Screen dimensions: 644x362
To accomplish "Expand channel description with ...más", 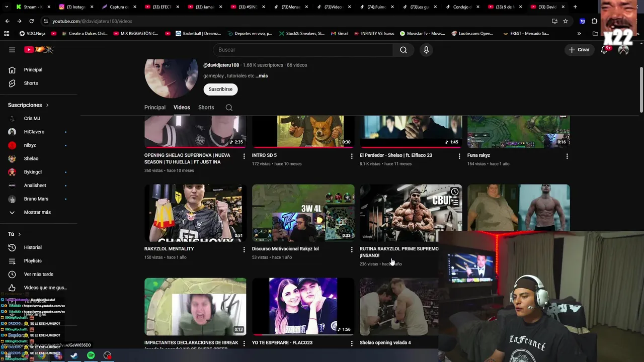I will tap(262, 76).
